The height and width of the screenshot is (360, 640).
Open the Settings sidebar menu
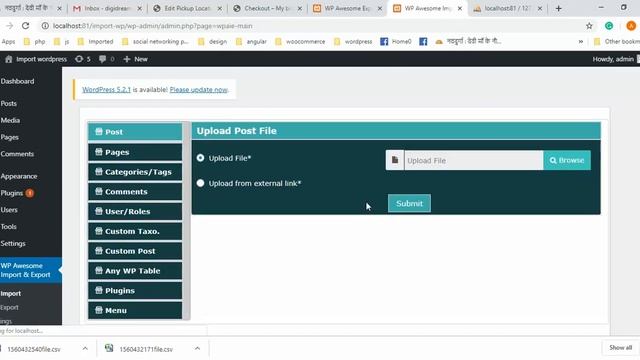(13, 243)
